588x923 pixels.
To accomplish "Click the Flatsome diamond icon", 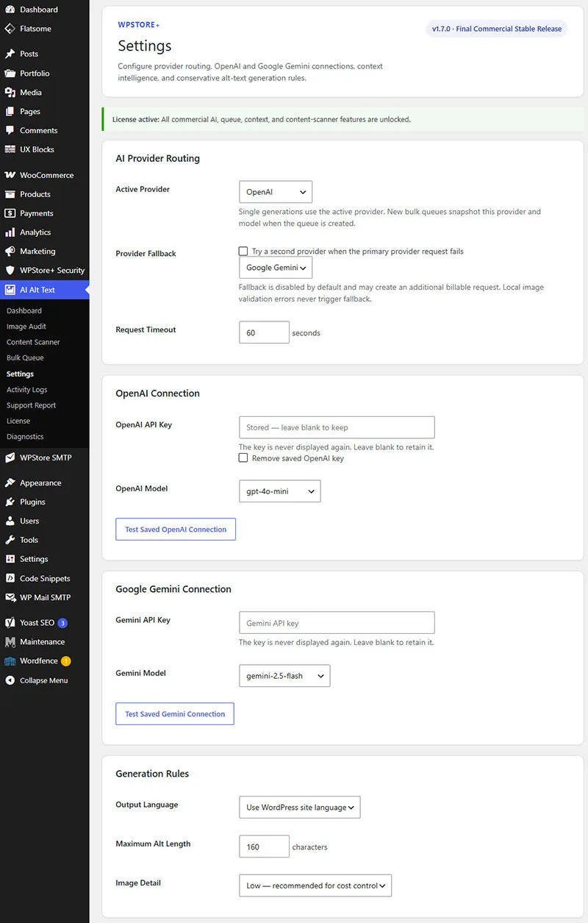I will pyautogui.click(x=10, y=29).
